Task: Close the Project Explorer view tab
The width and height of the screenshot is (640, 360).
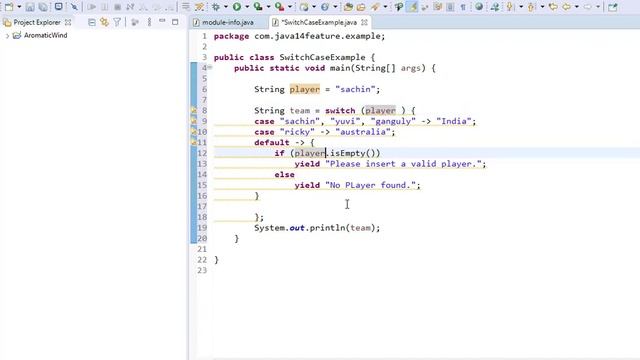Action: pyautogui.click(x=68, y=22)
